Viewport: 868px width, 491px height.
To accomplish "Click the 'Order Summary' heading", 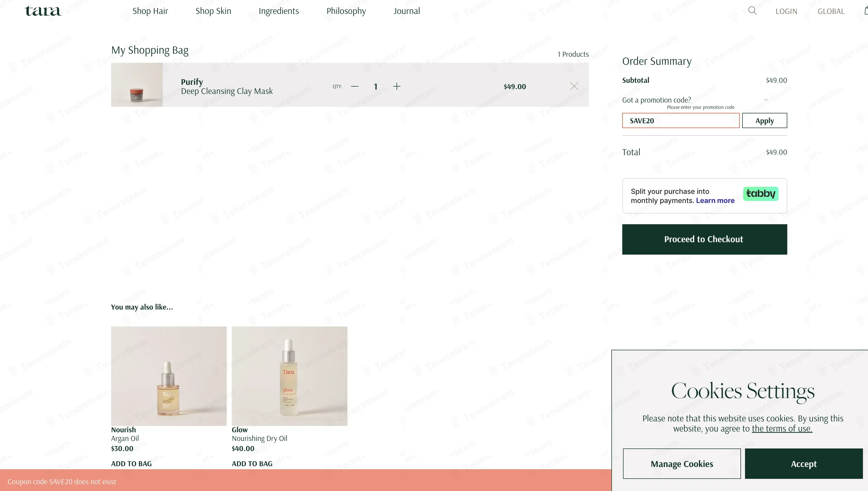I will pyautogui.click(x=657, y=61).
